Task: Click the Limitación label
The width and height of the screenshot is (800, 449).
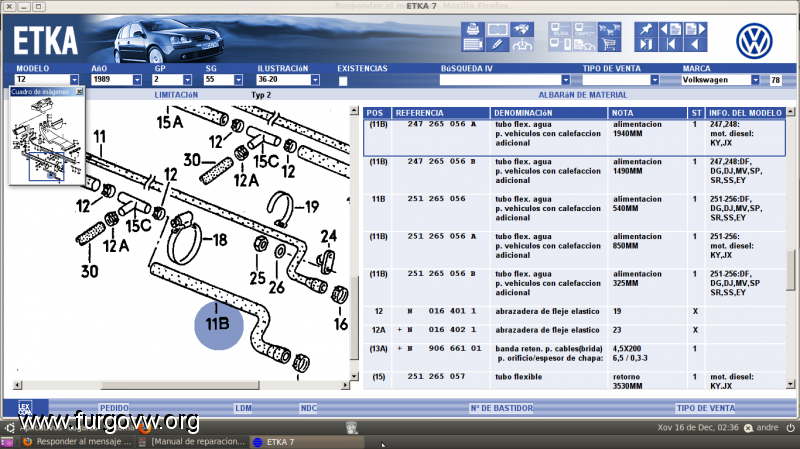Action: tap(176, 95)
